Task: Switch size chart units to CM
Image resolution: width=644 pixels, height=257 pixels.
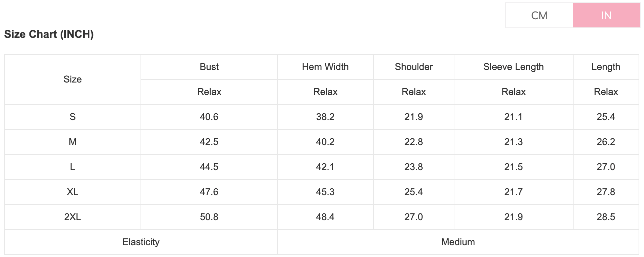Action: click(x=539, y=16)
